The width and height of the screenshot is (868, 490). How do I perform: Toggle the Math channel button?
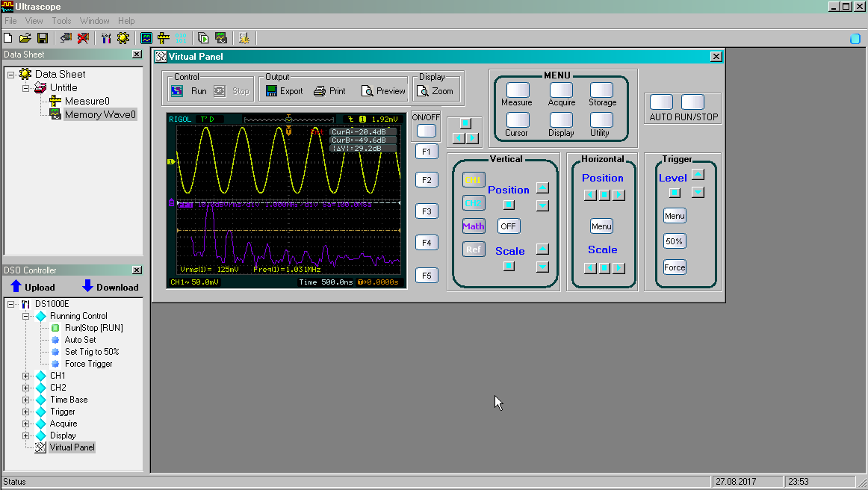474,226
